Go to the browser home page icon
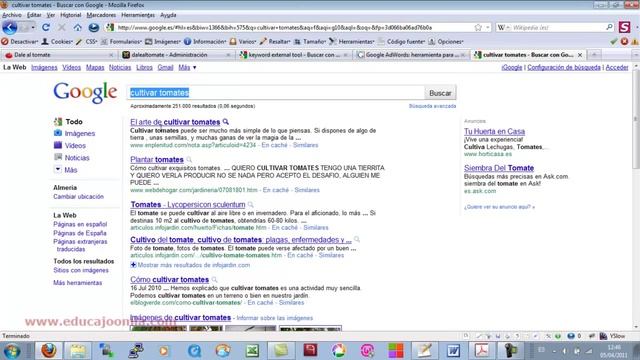This screenshot has height=360, width=640. 78,27
